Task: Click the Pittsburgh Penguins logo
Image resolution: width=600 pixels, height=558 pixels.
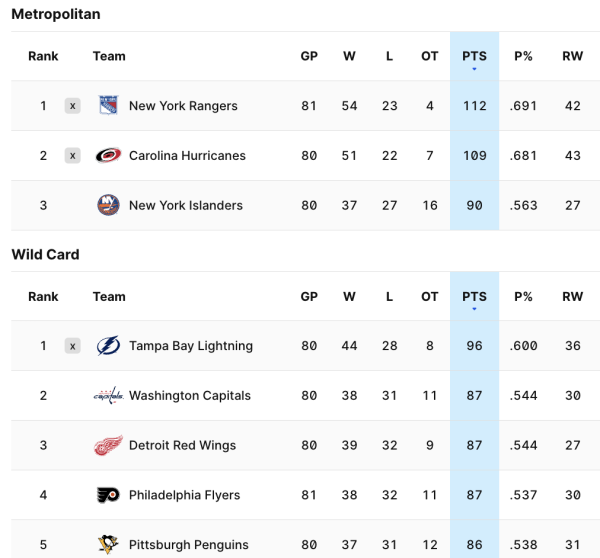Action: [x=108, y=545]
